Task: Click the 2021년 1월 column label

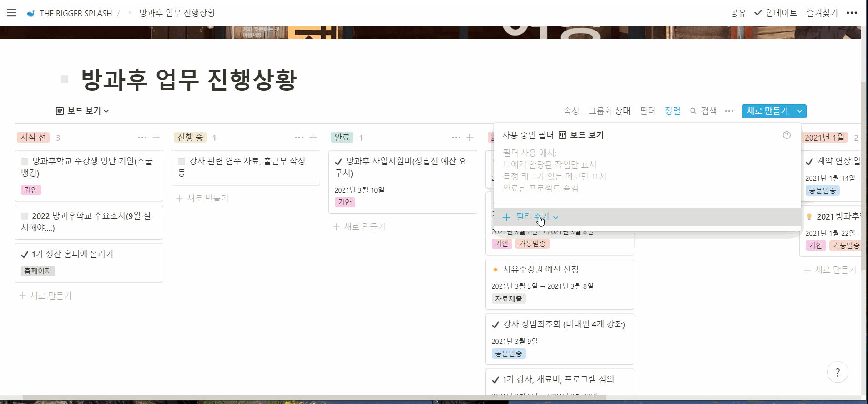Action: [825, 138]
